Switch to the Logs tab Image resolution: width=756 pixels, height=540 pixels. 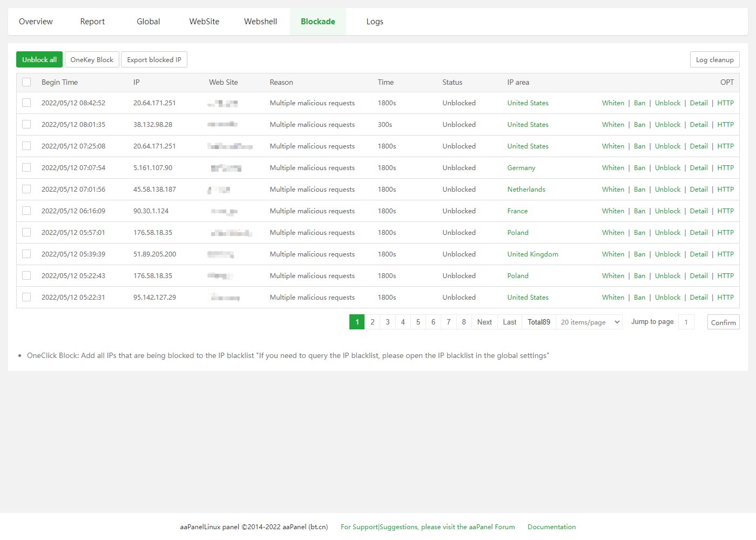tap(374, 22)
